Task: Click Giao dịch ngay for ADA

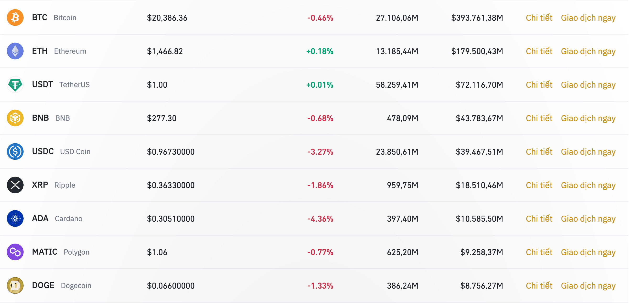Action: (x=588, y=219)
